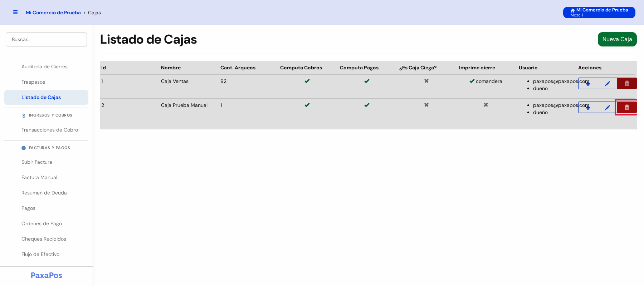Go to Traspasos in the sidebar

[x=46, y=82]
